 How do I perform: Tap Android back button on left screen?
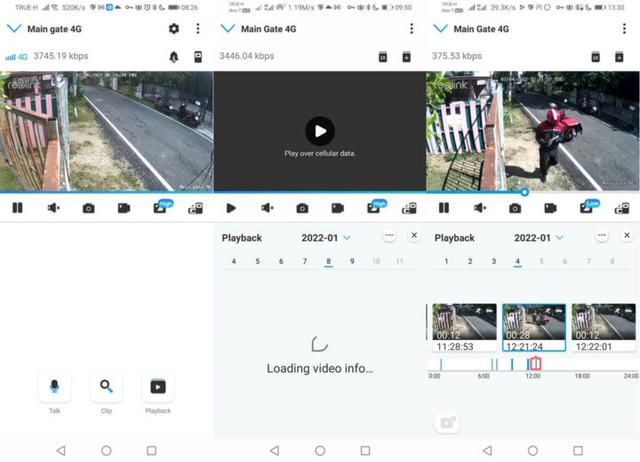pyautogui.click(x=61, y=451)
